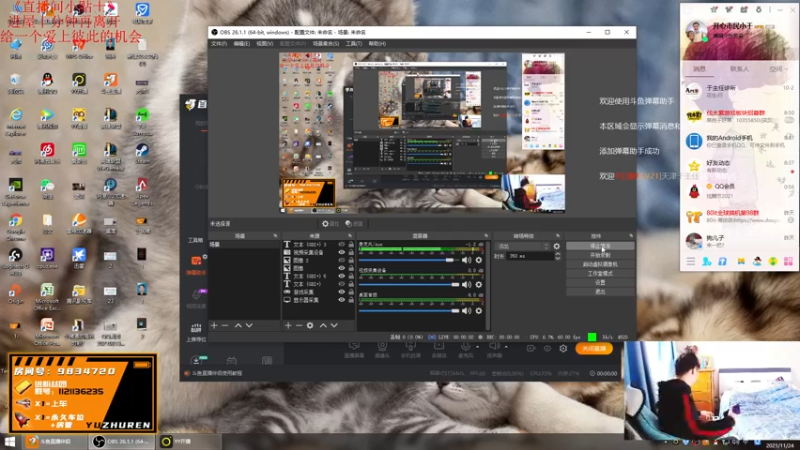
Task: Remove selected source with minus icon
Action: click(x=299, y=326)
